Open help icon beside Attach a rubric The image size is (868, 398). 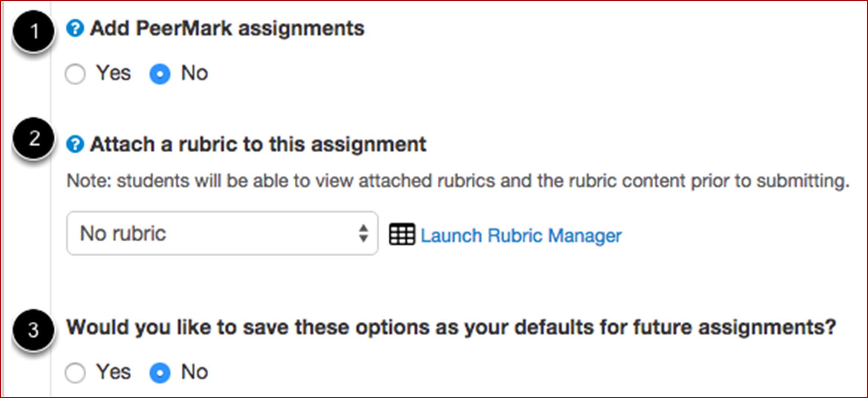click(75, 144)
